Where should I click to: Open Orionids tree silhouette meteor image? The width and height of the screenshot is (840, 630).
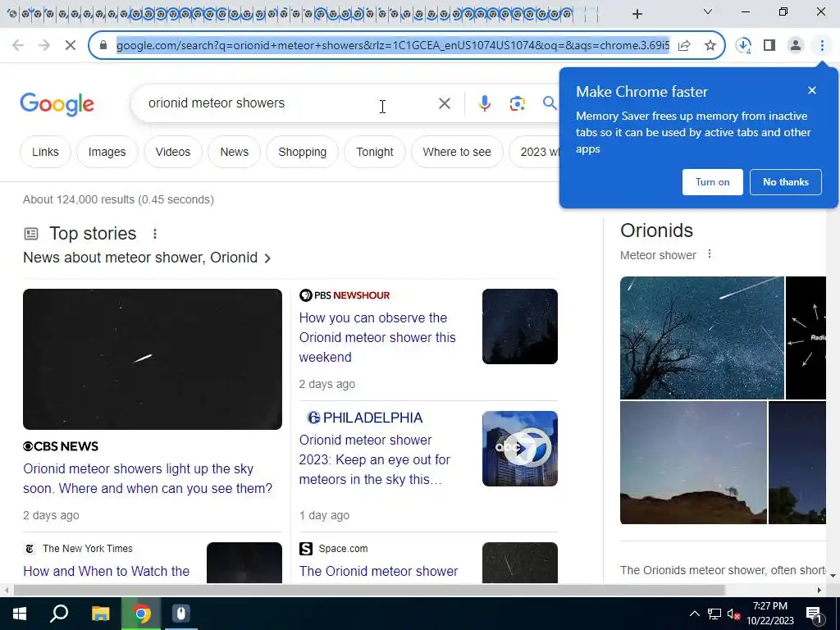[x=702, y=338]
